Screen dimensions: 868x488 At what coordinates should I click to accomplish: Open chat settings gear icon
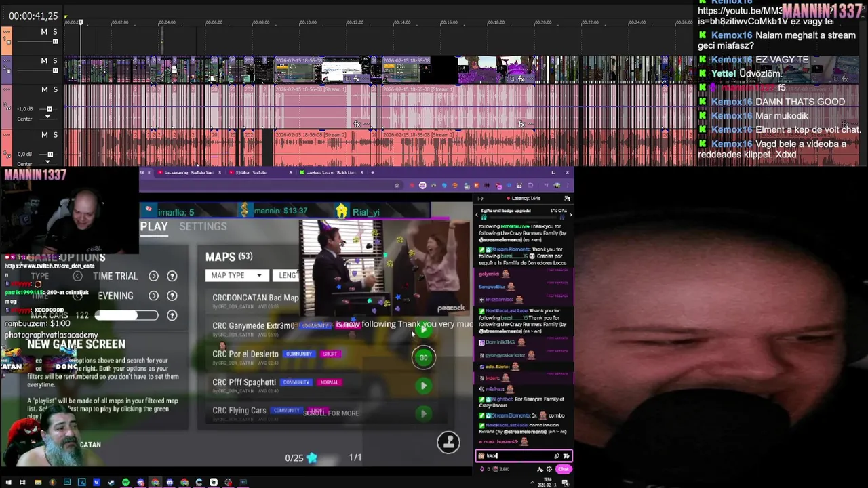pos(549,469)
